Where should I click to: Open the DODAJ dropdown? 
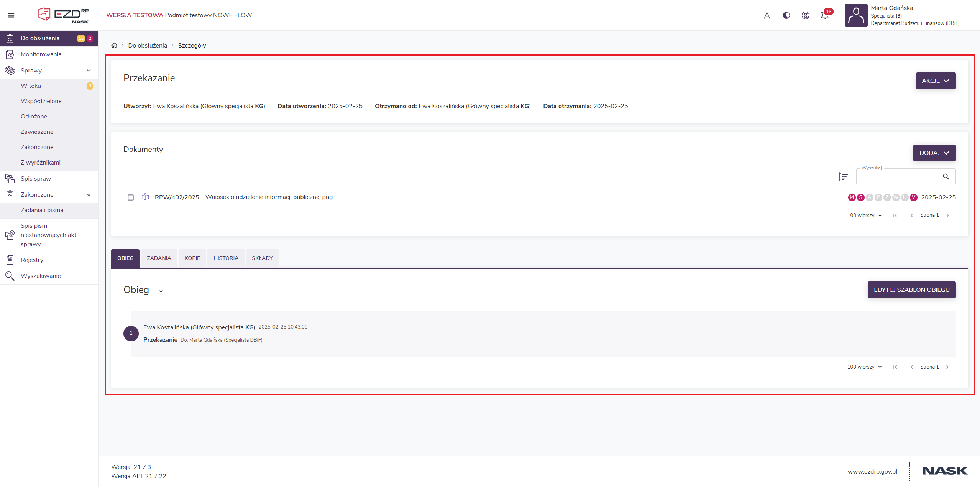pos(934,153)
